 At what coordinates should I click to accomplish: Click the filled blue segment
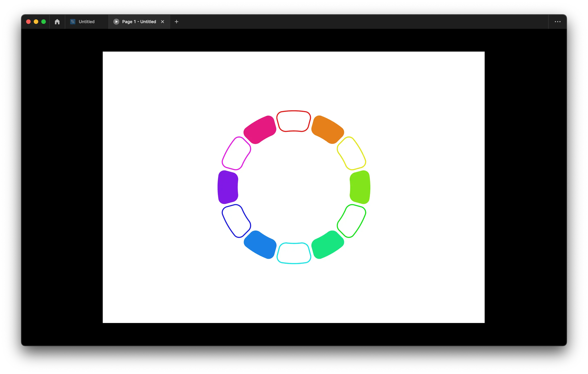click(x=260, y=245)
